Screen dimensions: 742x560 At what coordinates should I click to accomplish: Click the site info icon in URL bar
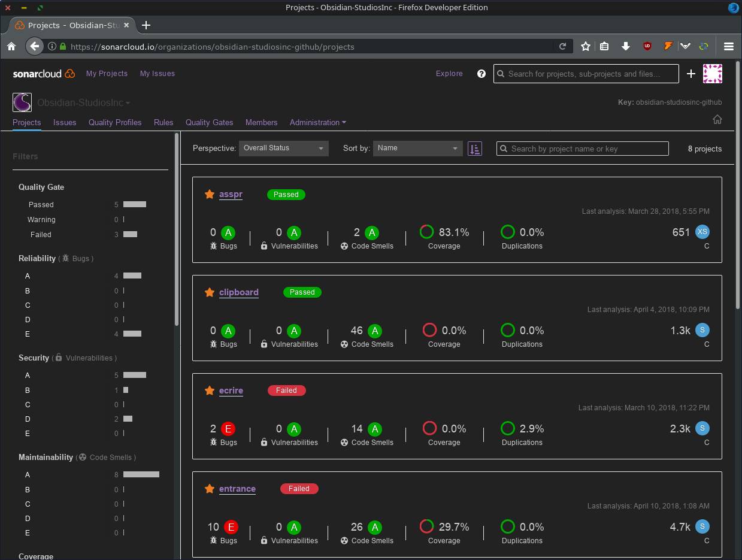52,46
